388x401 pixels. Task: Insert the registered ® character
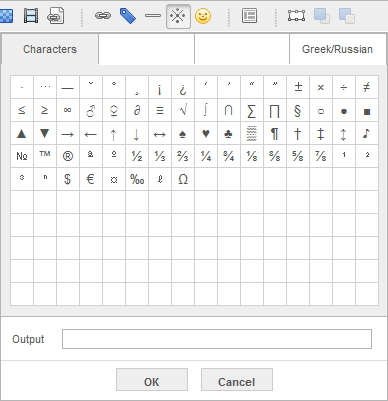pos(68,156)
